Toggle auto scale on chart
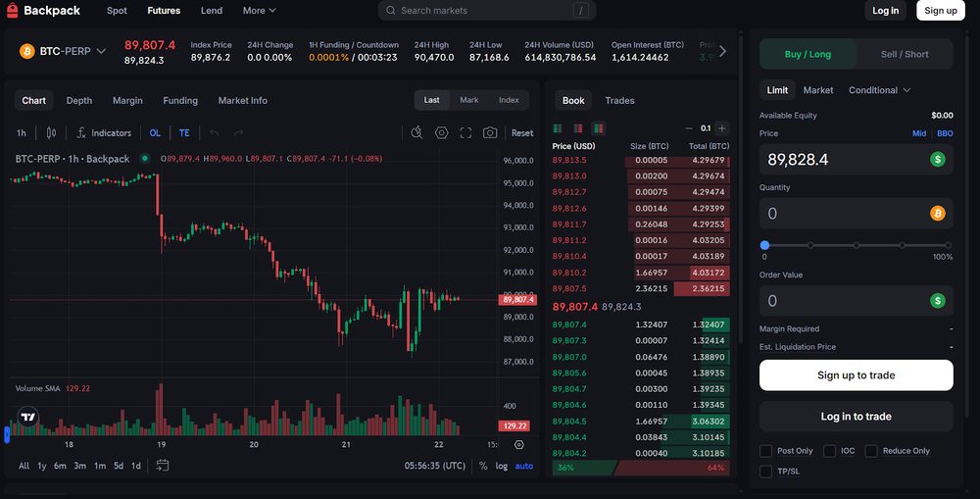Image resolution: width=980 pixels, height=499 pixels. tap(523, 466)
